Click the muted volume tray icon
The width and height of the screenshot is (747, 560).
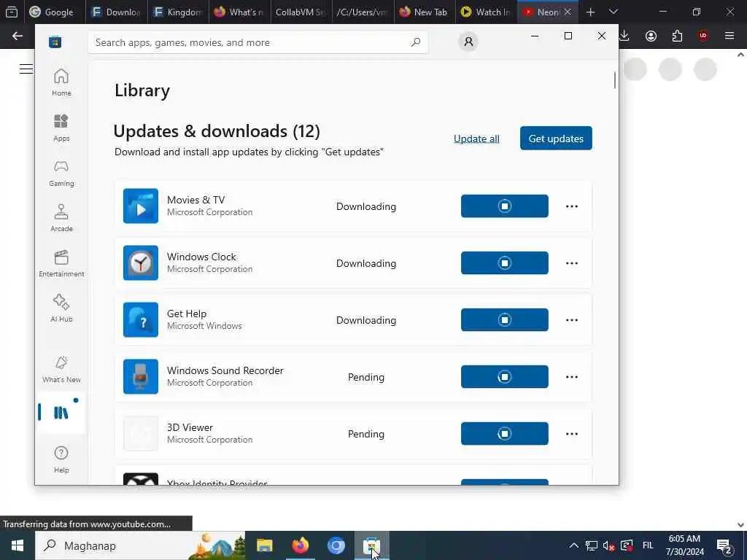pos(608,545)
